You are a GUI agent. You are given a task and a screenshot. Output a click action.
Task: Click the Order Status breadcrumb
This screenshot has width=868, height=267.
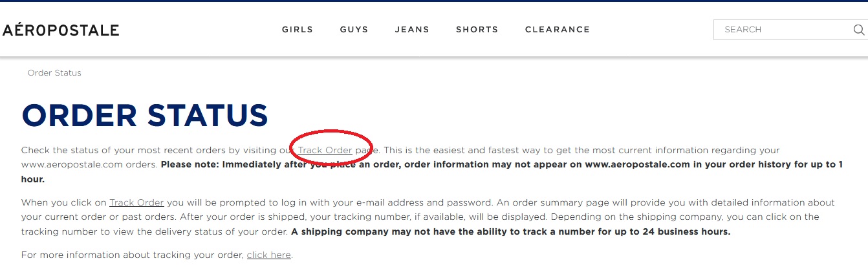54,73
